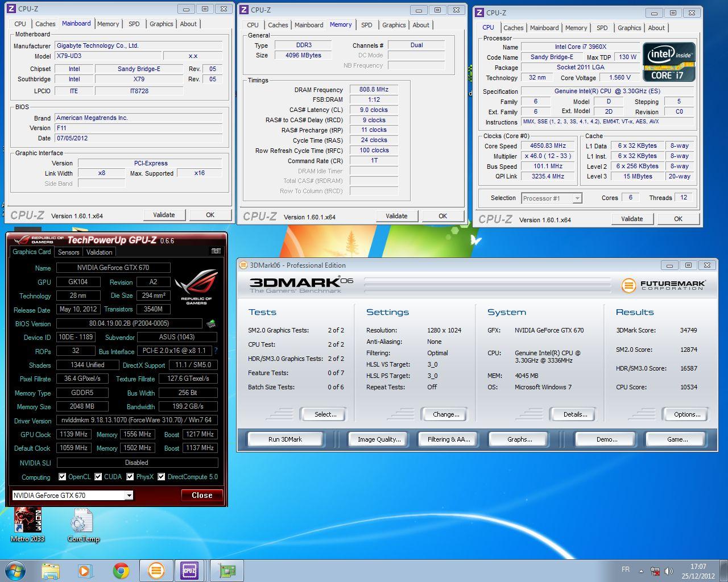The width and height of the screenshot is (728, 582).
Task: Launch Windows Media Player from taskbar
Action: coord(85,571)
